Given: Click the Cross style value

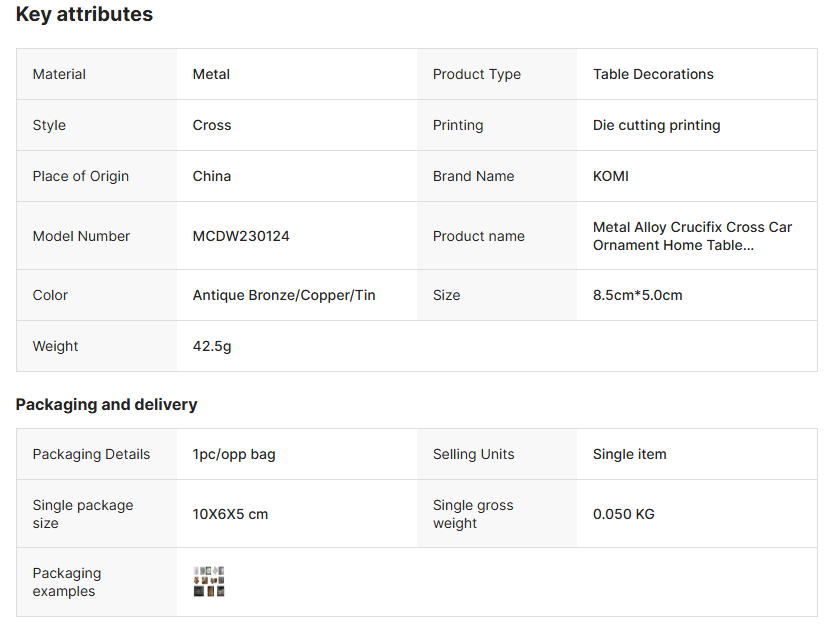Looking at the screenshot, I should coord(212,125).
